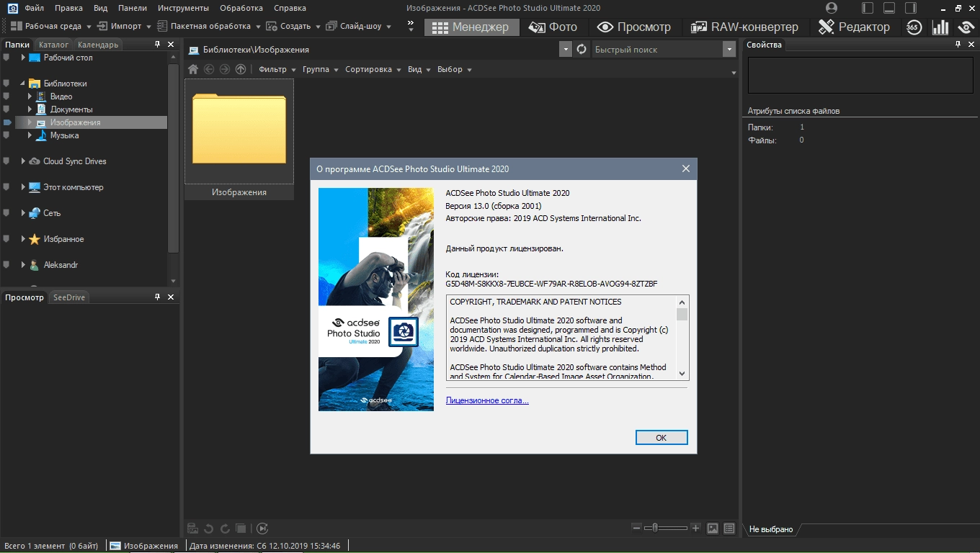
Task: Toggle Easy-Select marker for Aleksandr
Action: pyautogui.click(x=6, y=265)
